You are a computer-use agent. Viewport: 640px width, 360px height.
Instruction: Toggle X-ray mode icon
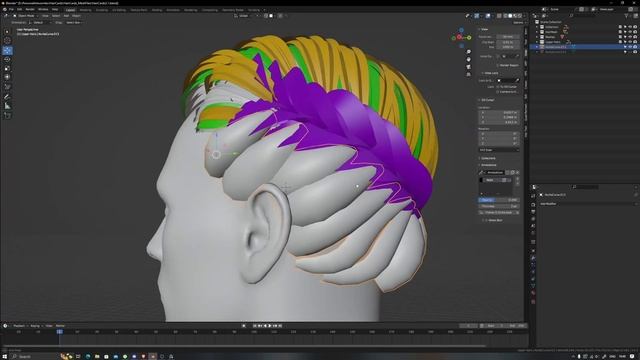point(499,16)
